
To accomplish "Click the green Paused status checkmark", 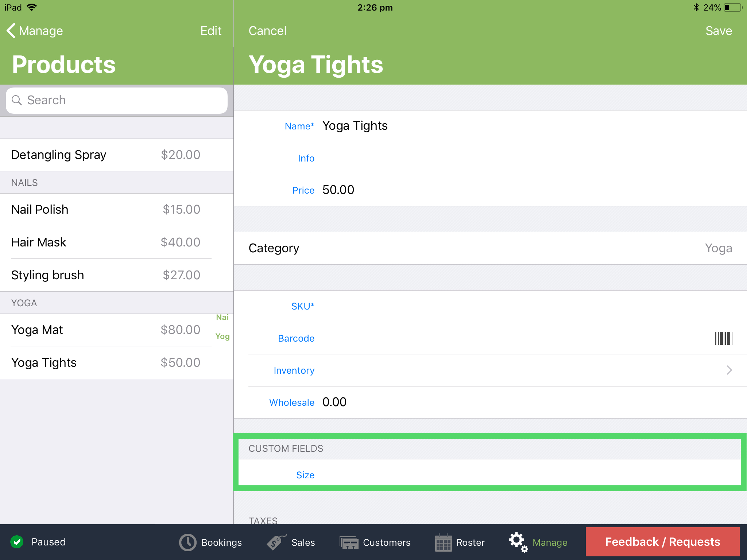I will pyautogui.click(x=17, y=542).
